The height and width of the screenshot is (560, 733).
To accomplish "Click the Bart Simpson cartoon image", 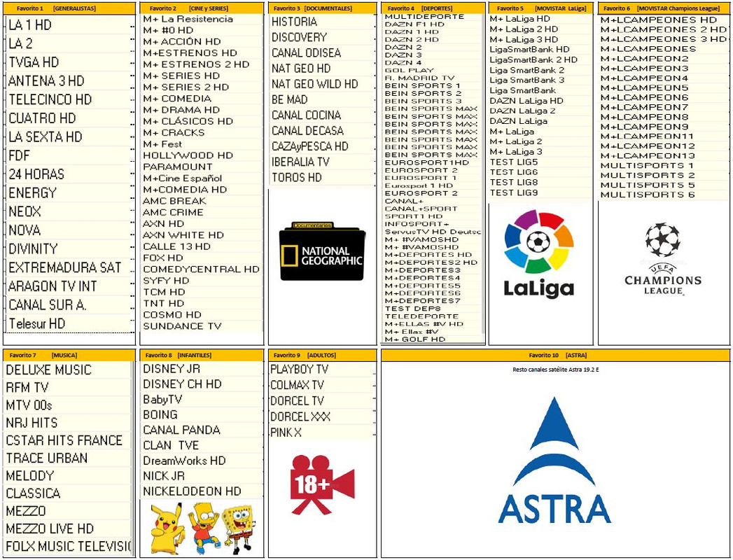I will click(204, 527).
